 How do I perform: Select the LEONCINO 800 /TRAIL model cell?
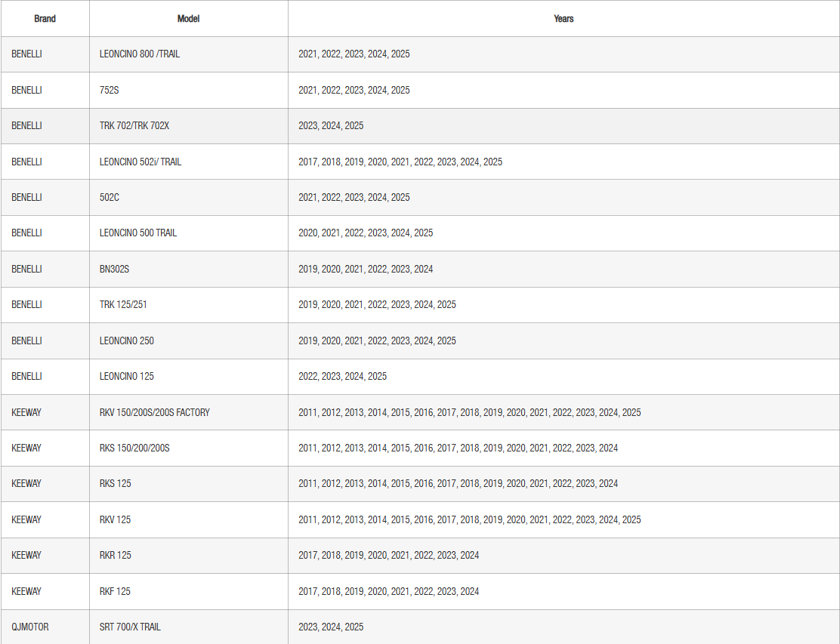(x=140, y=54)
